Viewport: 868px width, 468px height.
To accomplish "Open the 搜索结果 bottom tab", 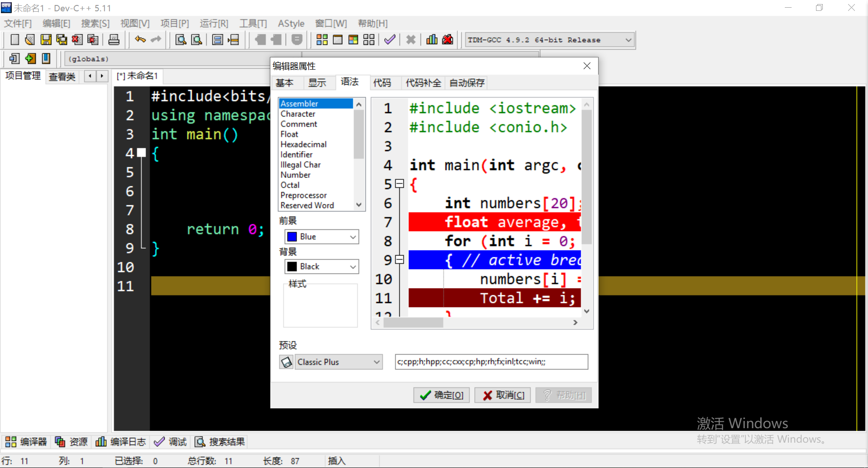I will pos(220,442).
